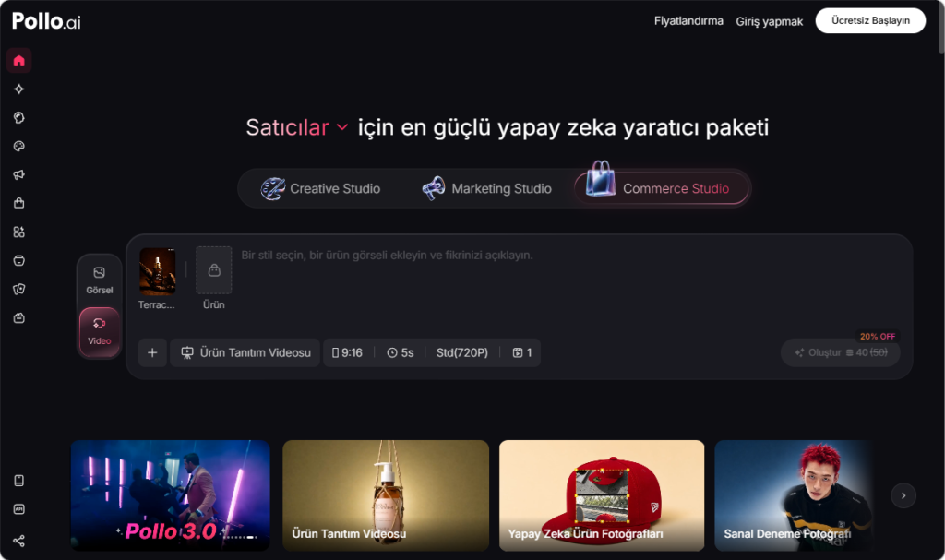Open the apps grid sidebar icon
945x560 pixels.
[18, 232]
